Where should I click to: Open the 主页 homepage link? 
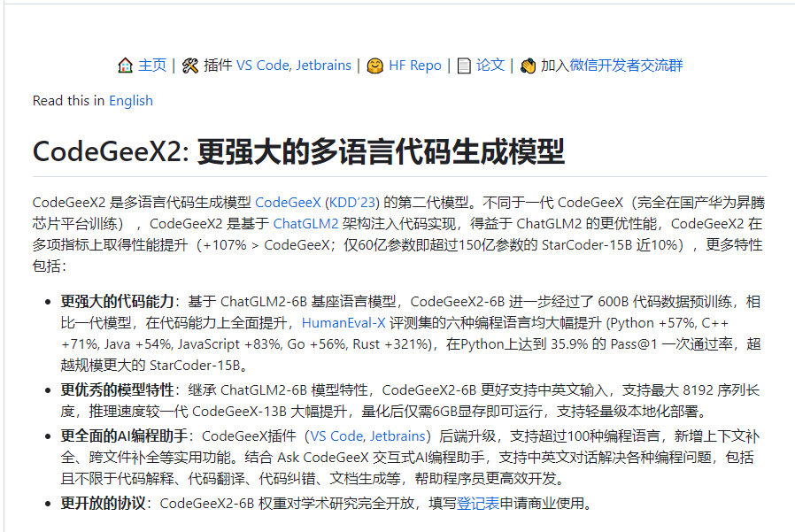coord(152,66)
